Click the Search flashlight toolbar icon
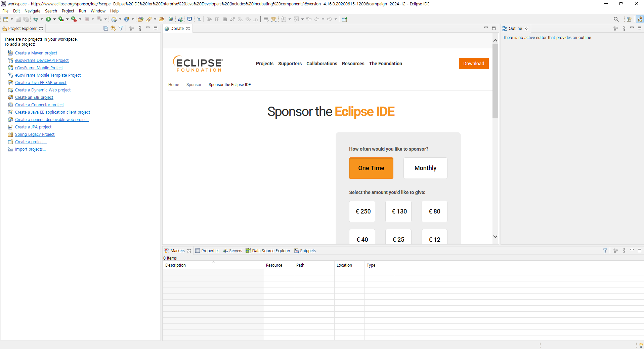Viewport: 644px width, 349px height. coord(149,19)
